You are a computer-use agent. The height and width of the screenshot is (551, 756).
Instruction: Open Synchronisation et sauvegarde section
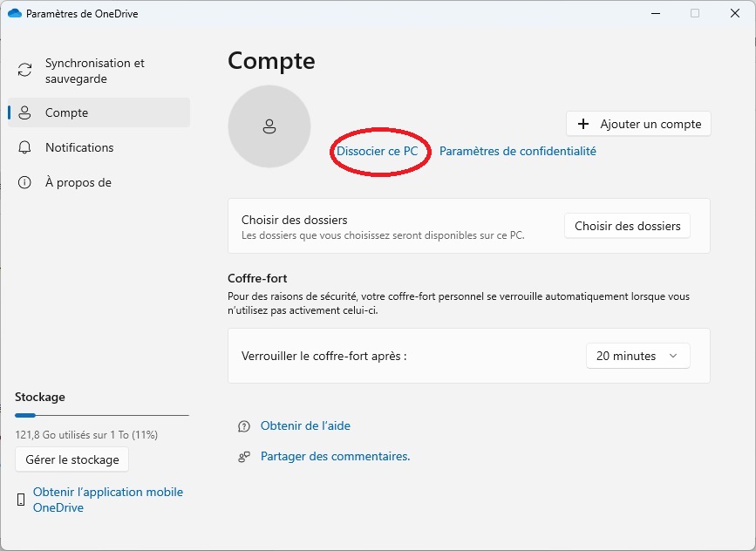pyautogui.click(x=99, y=71)
